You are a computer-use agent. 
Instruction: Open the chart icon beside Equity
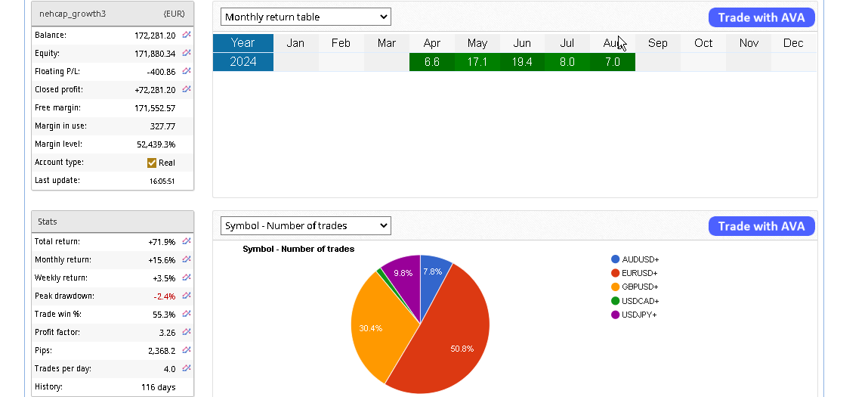click(187, 53)
